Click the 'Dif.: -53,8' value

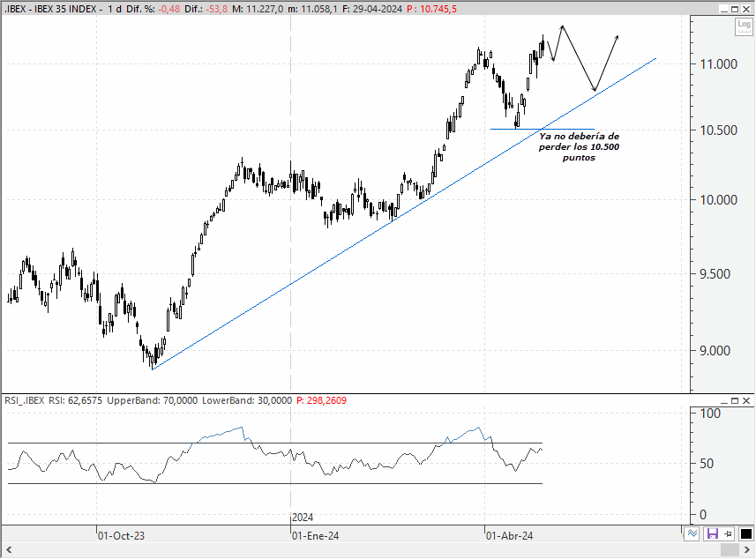pos(206,9)
